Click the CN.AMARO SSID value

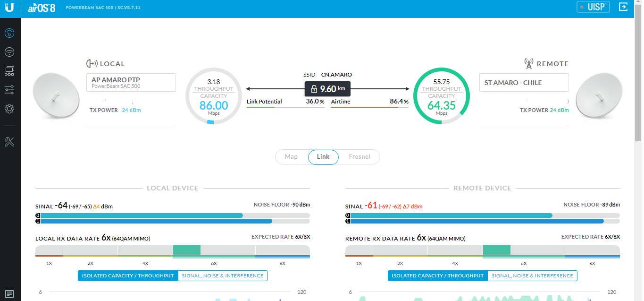click(x=336, y=75)
